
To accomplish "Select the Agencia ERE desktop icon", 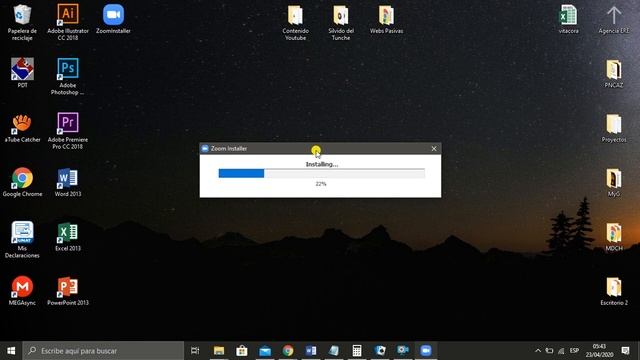I will (613, 19).
